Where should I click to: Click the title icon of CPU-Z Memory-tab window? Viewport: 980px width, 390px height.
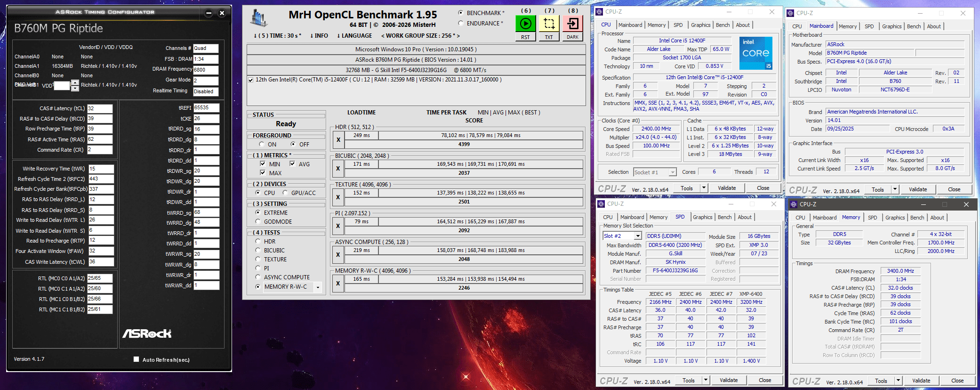click(x=794, y=204)
